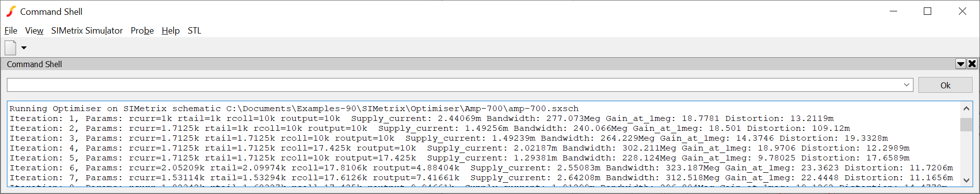980x194 pixels.
Task: Open the new file dropdown arrow
Action: (24, 48)
